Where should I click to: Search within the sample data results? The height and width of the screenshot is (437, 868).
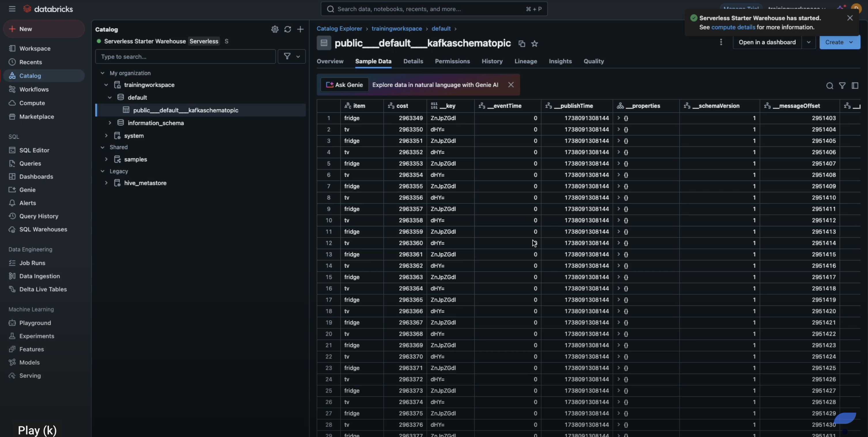(x=829, y=86)
